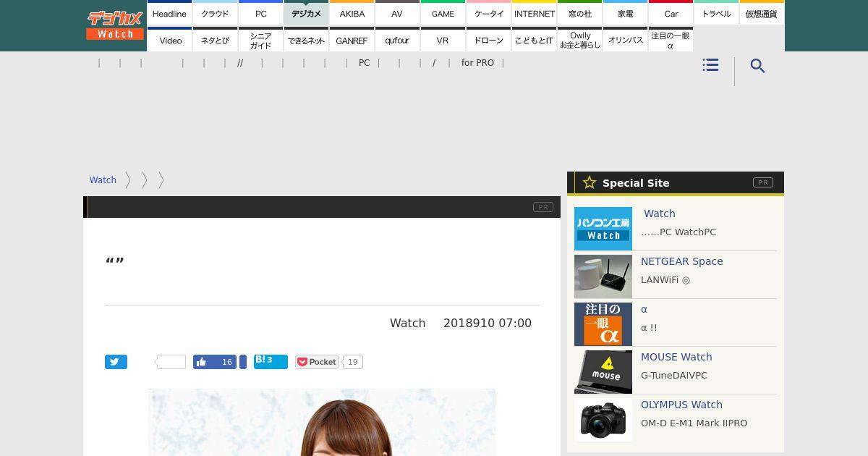Screen dimensions: 868x456
Task: Switch to the クラウド tab
Action: tap(215, 13)
